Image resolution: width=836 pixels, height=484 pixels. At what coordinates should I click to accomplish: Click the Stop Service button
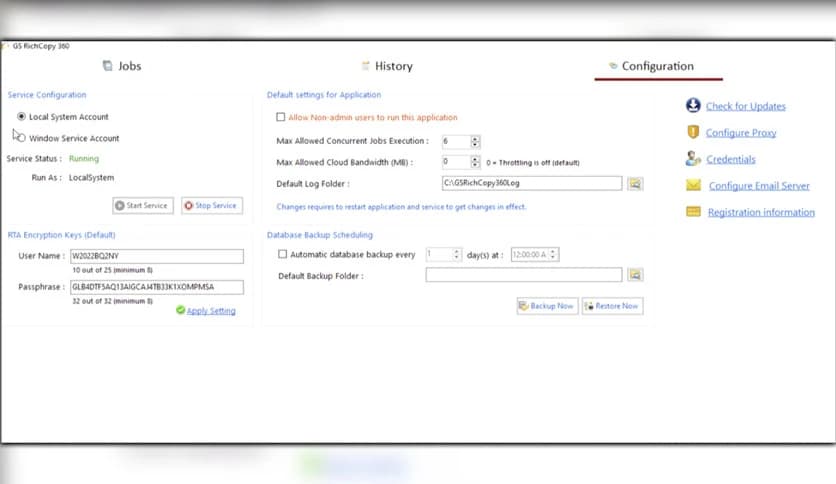(212, 205)
